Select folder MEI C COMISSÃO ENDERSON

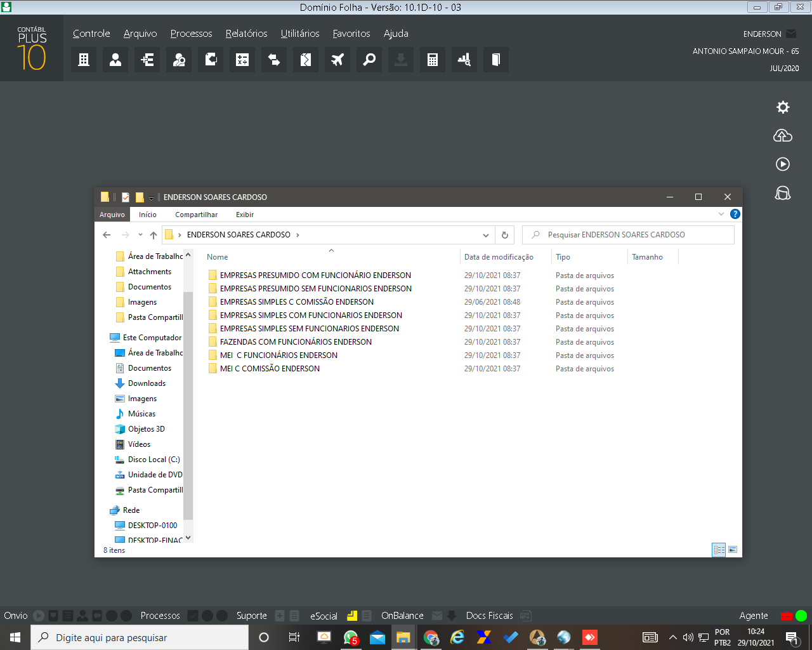pyautogui.click(x=270, y=369)
